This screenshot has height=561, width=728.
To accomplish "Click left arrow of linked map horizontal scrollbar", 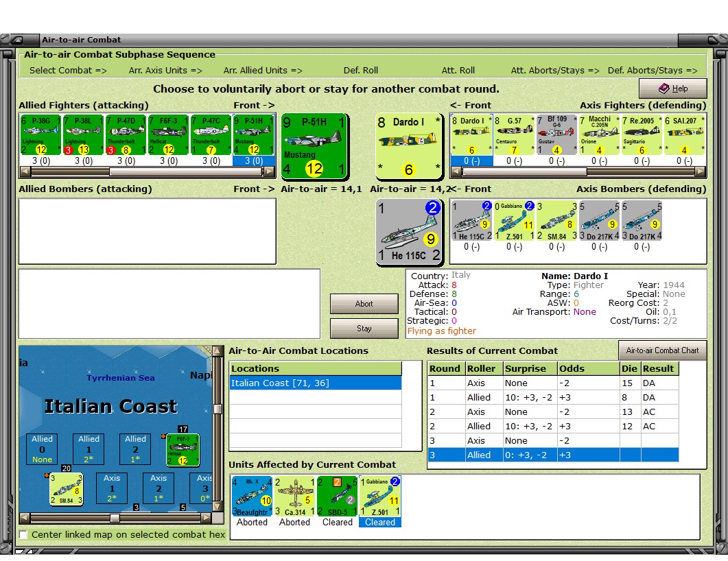I will 25,518.
